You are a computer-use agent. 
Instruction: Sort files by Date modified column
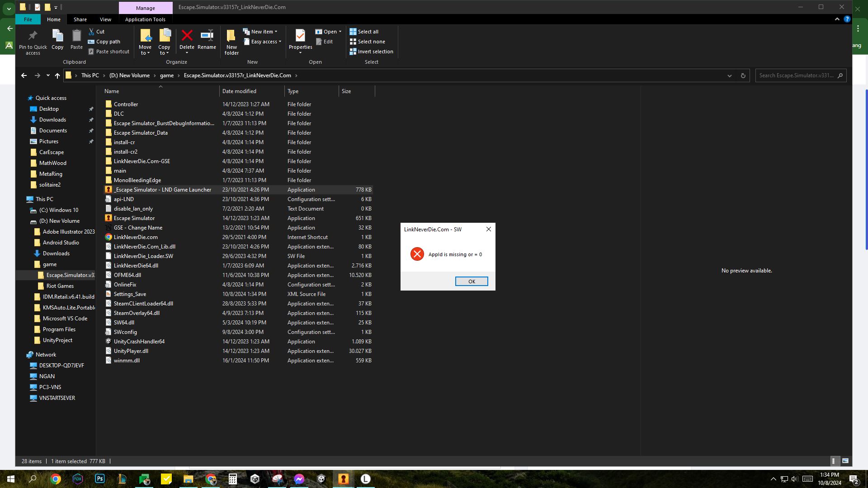[x=239, y=91]
